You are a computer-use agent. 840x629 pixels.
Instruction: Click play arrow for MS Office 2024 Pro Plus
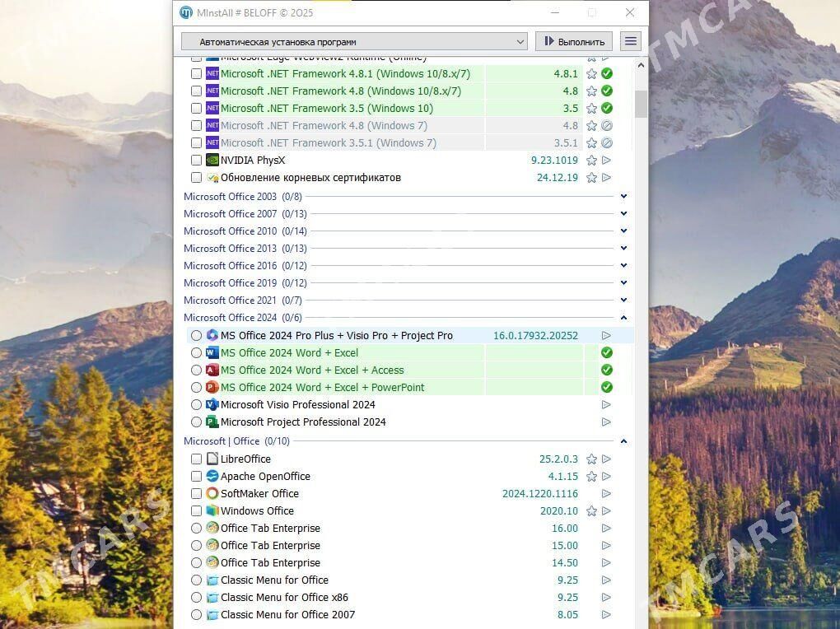(x=606, y=335)
